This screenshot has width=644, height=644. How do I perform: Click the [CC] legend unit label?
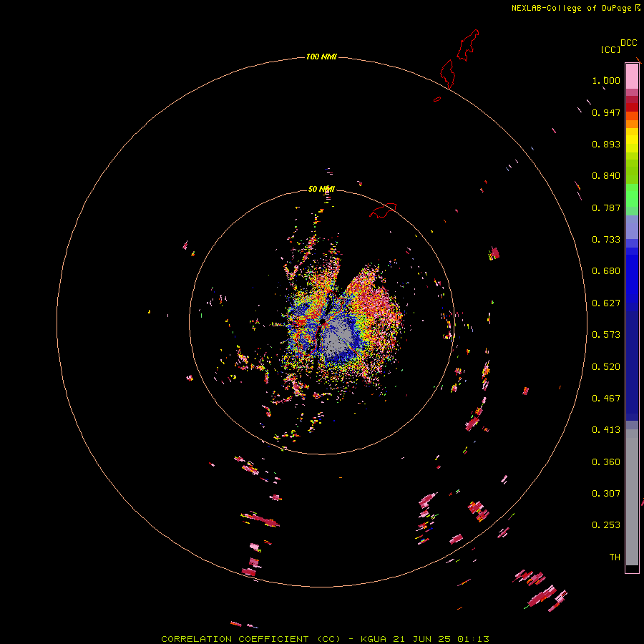click(x=610, y=49)
